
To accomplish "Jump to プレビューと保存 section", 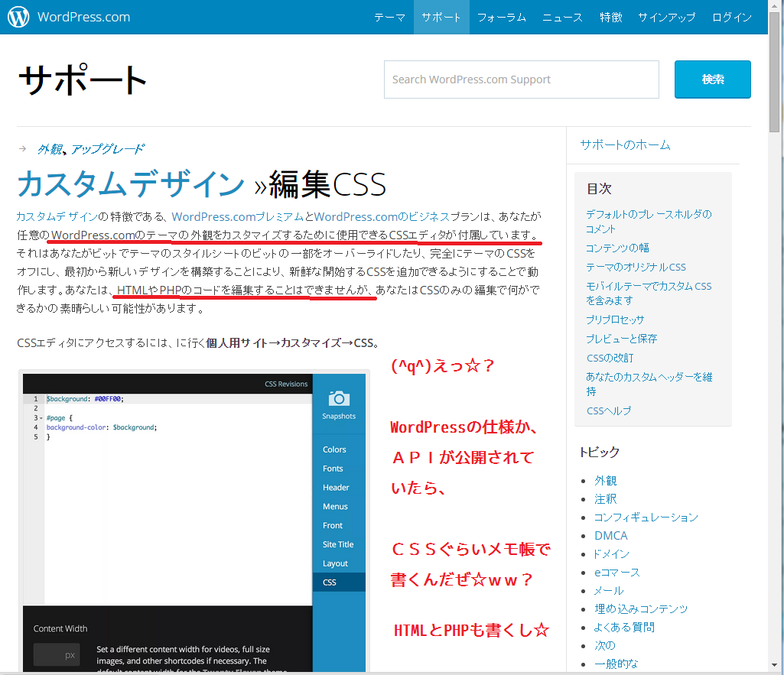I will [x=622, y=339].
